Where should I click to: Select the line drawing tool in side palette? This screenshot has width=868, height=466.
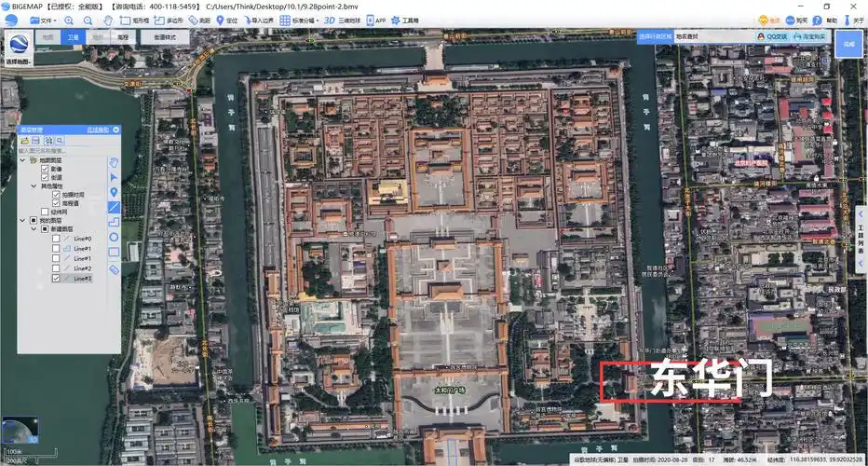pos(114,207)
